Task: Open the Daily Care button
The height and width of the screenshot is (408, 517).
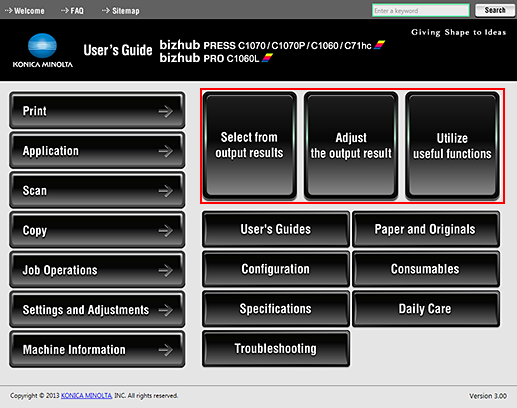Action: pyautogui.click(x=426, y=309)
